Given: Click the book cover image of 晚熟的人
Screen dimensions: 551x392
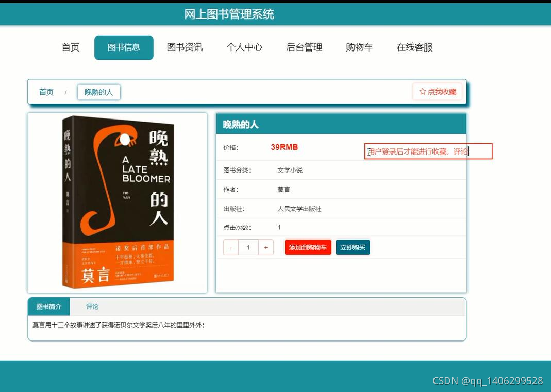Looking at the screenshot, I should point(119,202).
